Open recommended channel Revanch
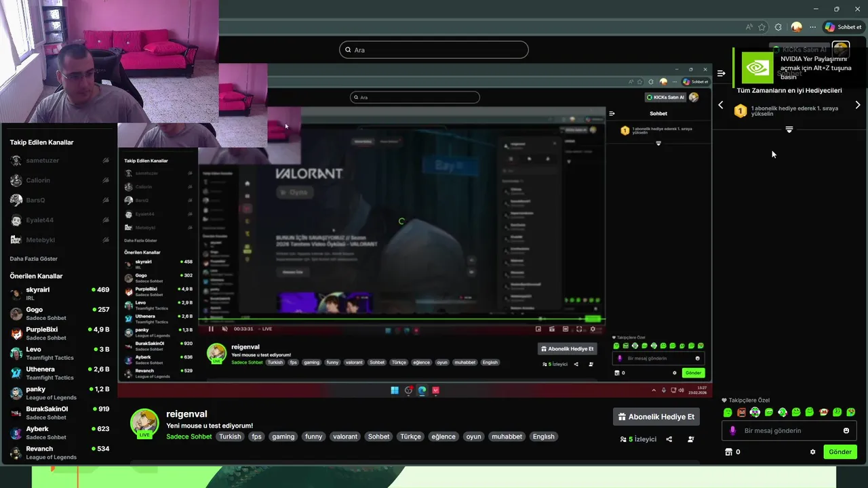The width and height of the screenshot is (868, 488). point(60,452)
